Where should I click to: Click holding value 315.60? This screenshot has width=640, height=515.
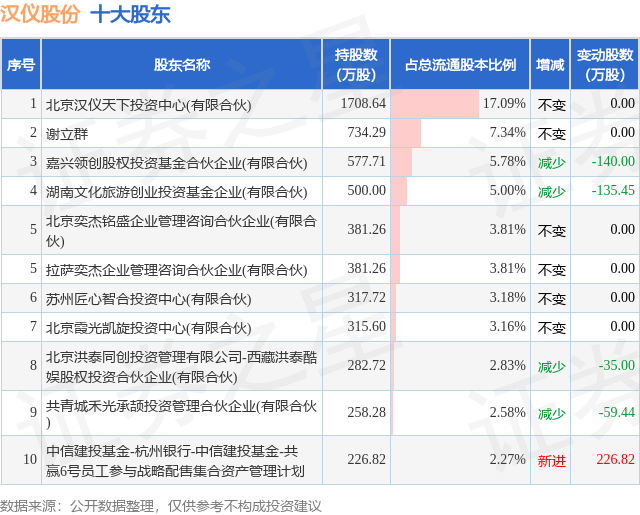pos(366,326)
